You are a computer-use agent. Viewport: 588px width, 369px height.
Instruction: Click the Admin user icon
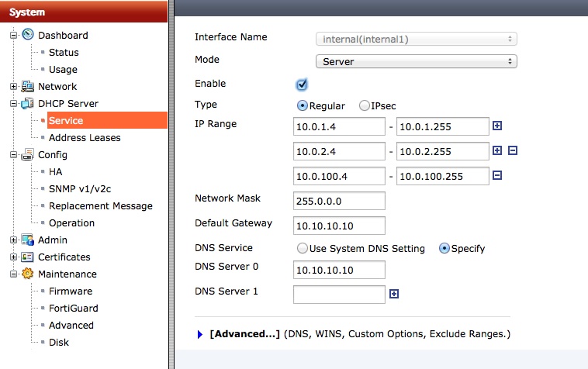(x=27, y=240)
